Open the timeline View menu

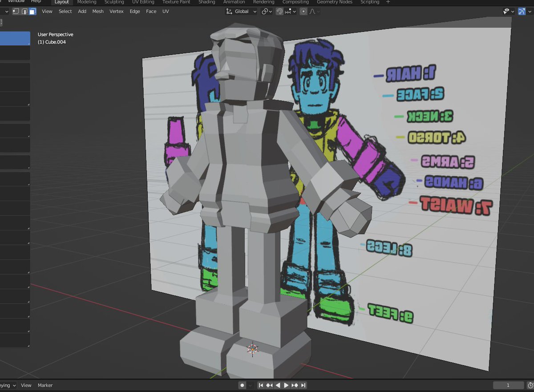(x=26, y=385)
